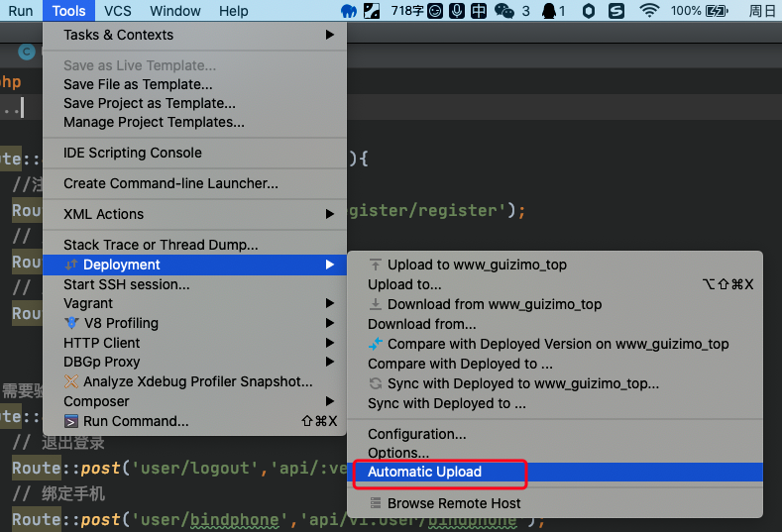Click the download arrow icon for www_guizimo_top

376,304
